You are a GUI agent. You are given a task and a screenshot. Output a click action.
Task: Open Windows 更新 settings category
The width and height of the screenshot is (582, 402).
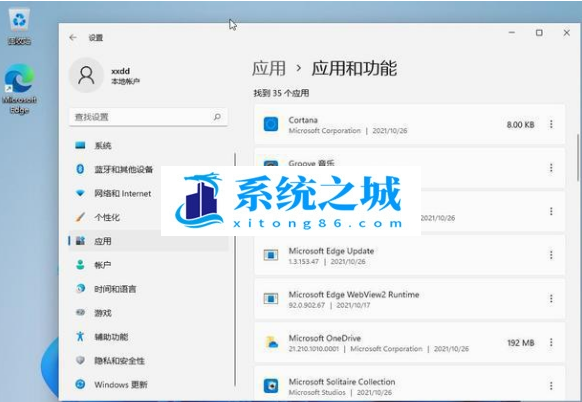(148, 385)
